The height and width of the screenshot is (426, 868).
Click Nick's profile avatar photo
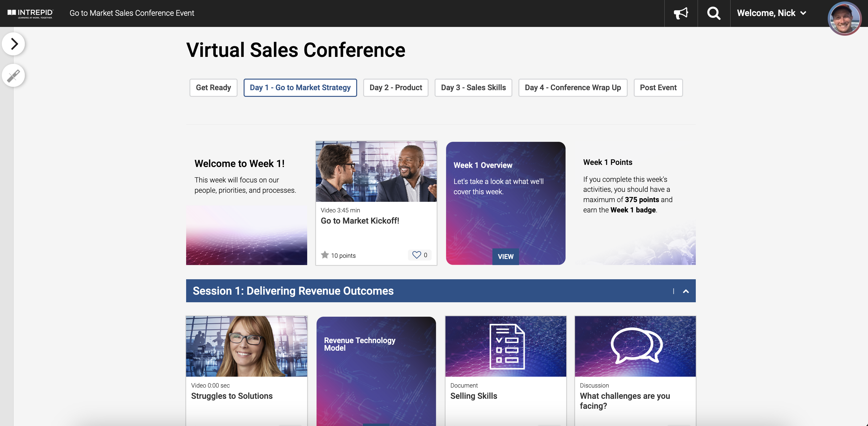click(844, 19)
